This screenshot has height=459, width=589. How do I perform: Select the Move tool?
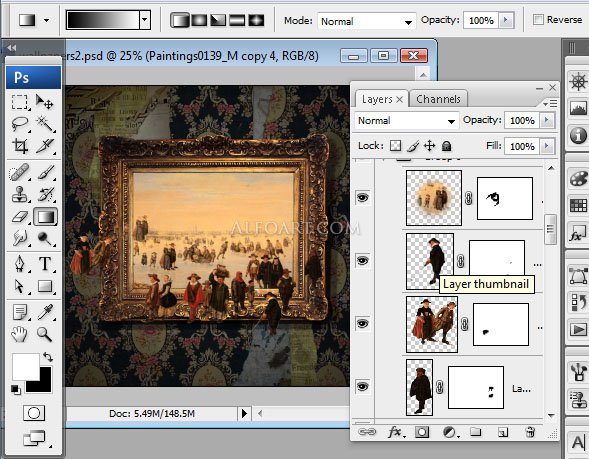point(45,102)
